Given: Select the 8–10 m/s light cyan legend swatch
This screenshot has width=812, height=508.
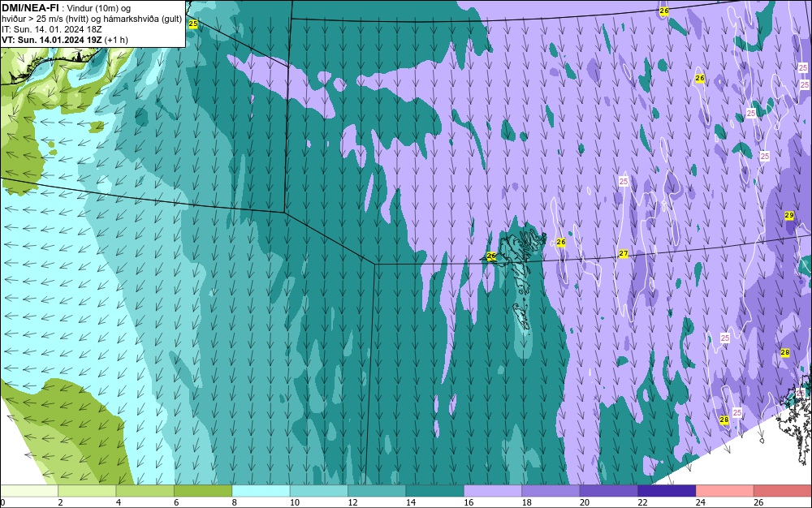Looking at the screenshot, I should (x=261, y=491).
